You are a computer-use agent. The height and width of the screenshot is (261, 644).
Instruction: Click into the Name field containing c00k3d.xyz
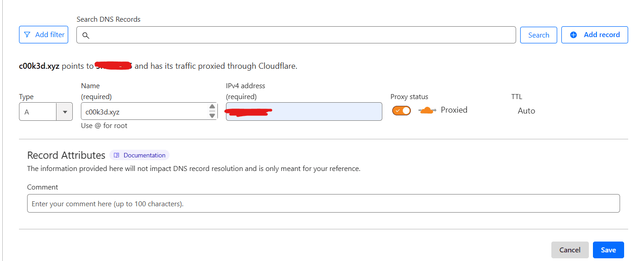(142, 112)
